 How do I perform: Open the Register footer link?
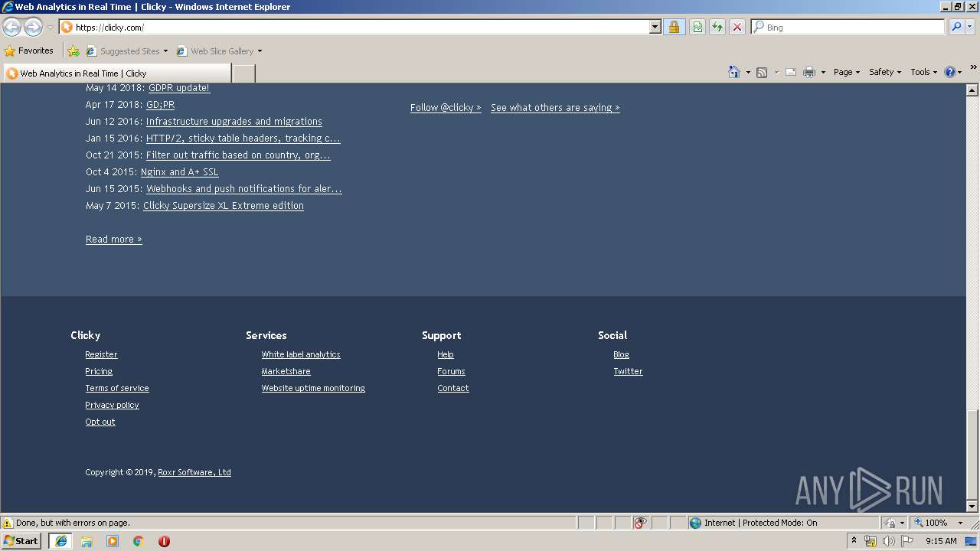tap(101, 354)
